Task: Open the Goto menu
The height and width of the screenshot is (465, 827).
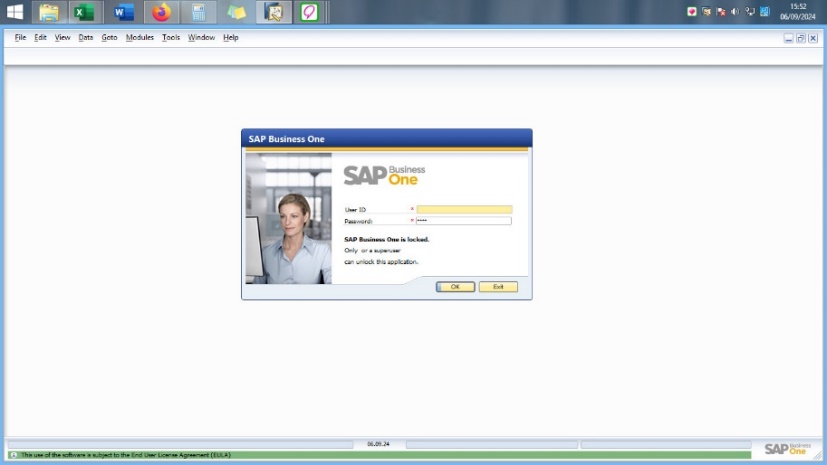Action: [x=109, y=37]
